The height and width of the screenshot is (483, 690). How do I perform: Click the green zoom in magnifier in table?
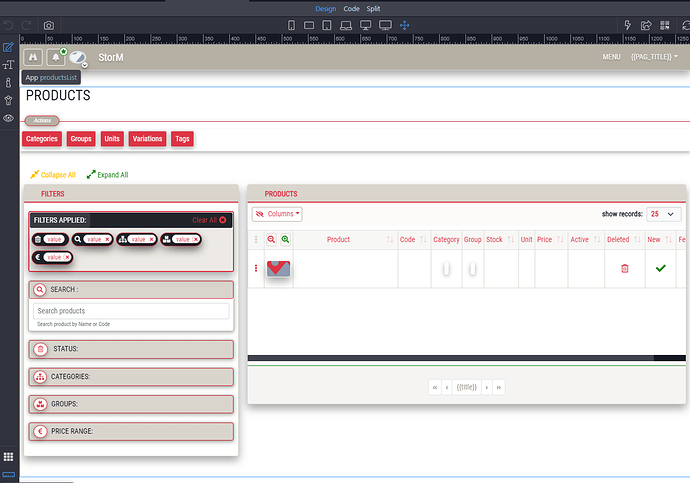point(286,239)
